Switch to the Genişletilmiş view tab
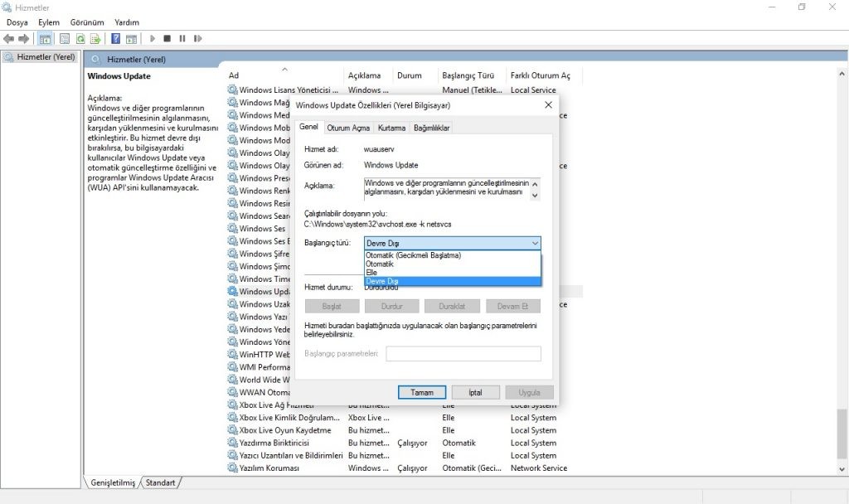 pyautogui.click(x=113, y=482)
